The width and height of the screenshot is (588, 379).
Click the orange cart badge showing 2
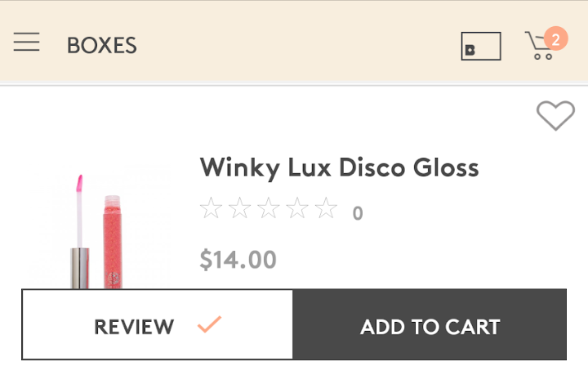(556, 38)
